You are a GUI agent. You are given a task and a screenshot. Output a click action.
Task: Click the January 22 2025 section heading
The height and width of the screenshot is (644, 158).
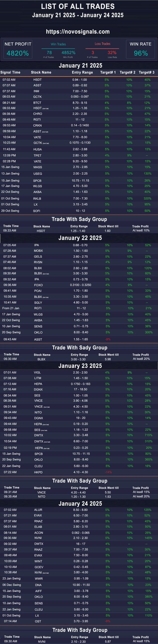(80, 238)
